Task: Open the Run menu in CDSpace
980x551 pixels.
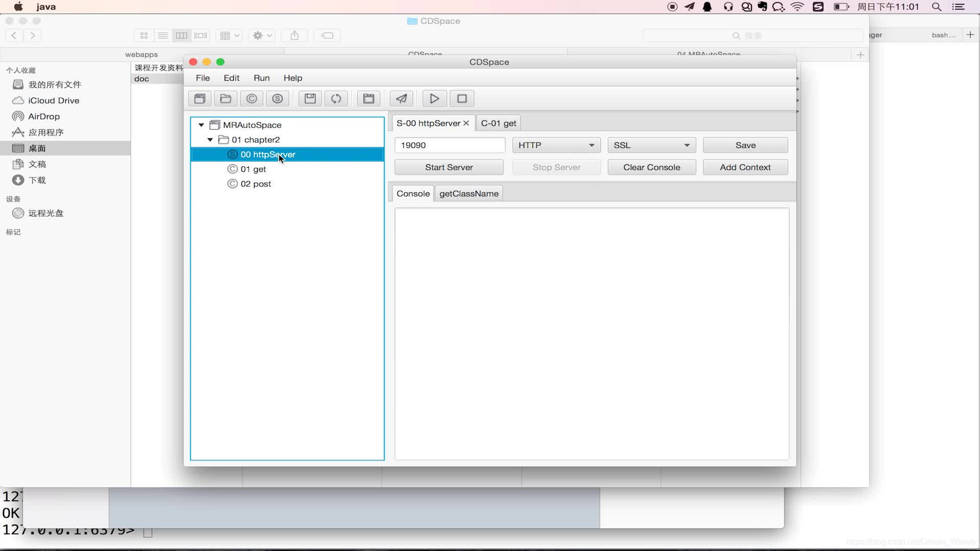Action: pos(261,78)
